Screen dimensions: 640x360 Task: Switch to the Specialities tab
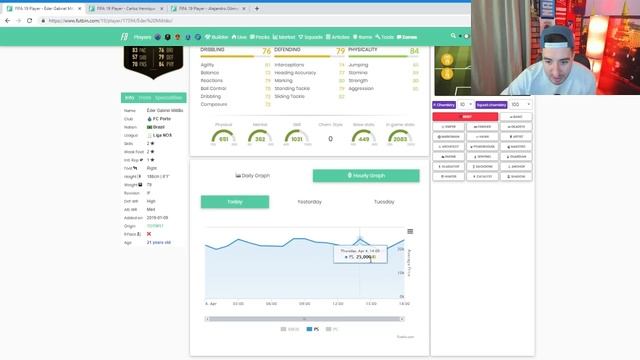pyautogui.click(x=169, y=98)
